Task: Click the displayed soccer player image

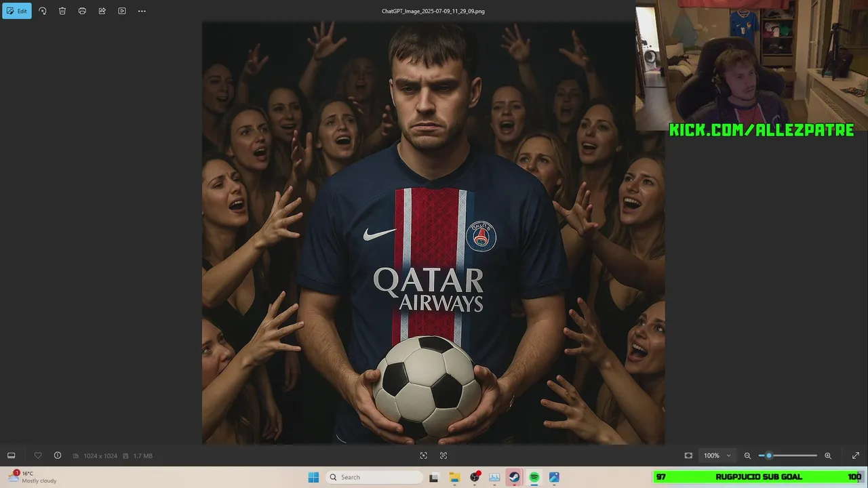Action: coord(433,233)
